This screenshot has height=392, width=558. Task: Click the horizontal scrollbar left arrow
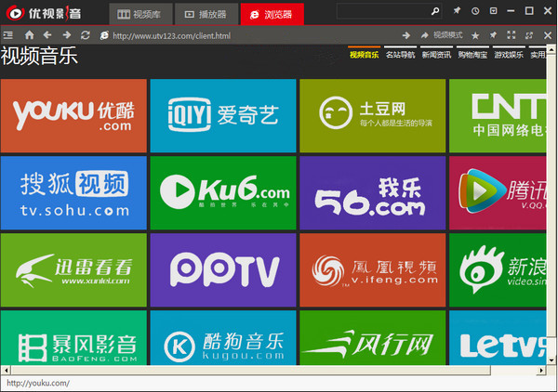coord(6,371)
